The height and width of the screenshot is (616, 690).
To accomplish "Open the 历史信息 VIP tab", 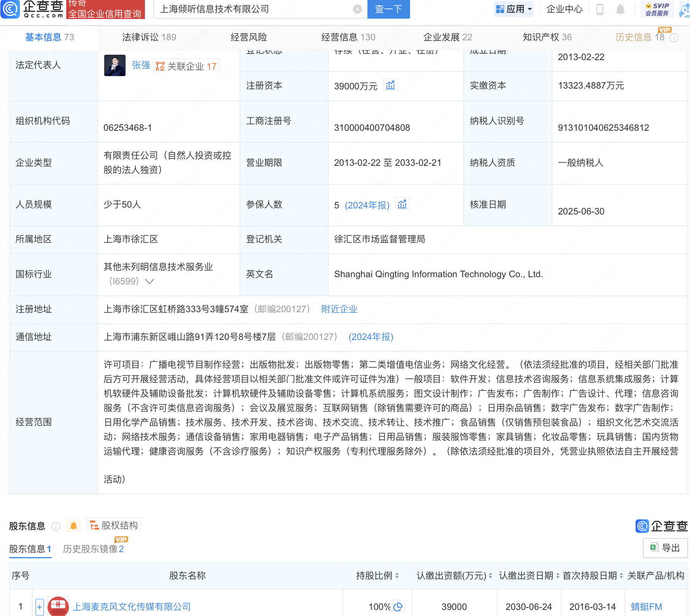I will pos(640,37).
